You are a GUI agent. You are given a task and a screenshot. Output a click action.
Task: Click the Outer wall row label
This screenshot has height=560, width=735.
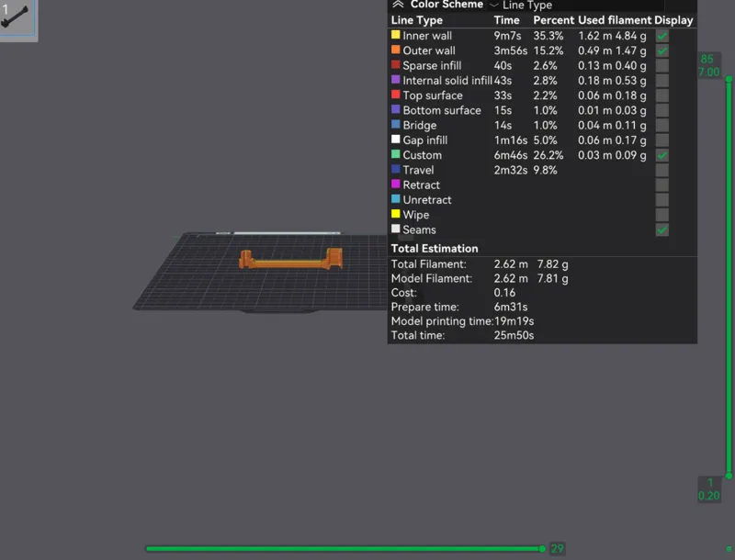pos(429,50)
